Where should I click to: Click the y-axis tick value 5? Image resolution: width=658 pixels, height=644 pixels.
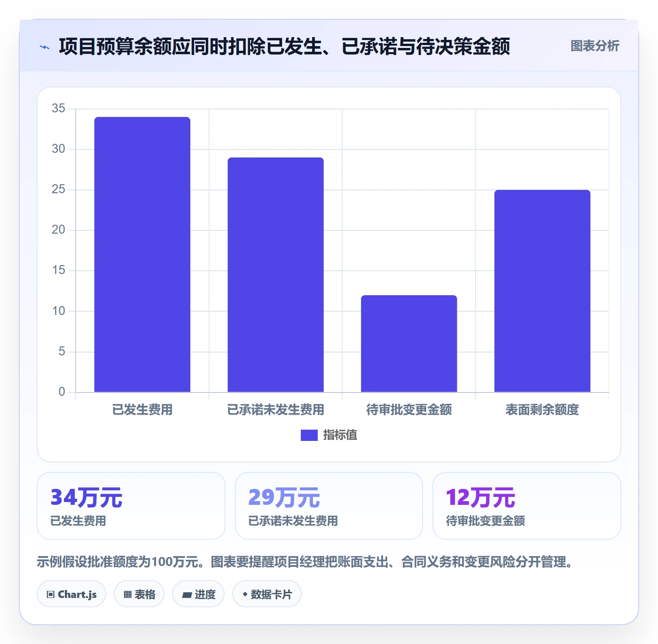pyautogui.click(x=62, y=352)
